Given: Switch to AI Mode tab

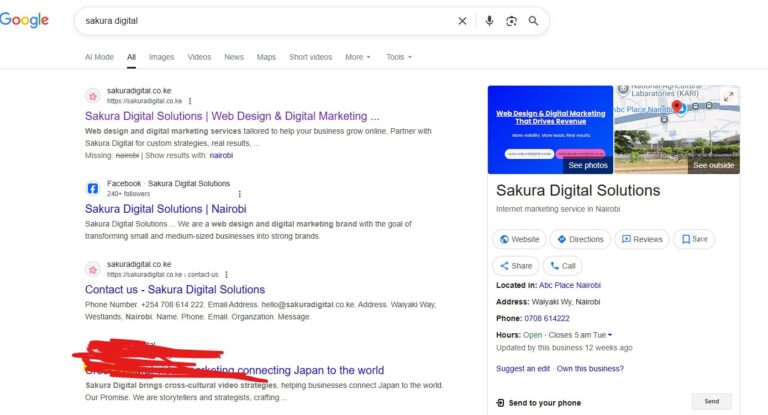Looking at the screenshot, I should click(99, 57).
